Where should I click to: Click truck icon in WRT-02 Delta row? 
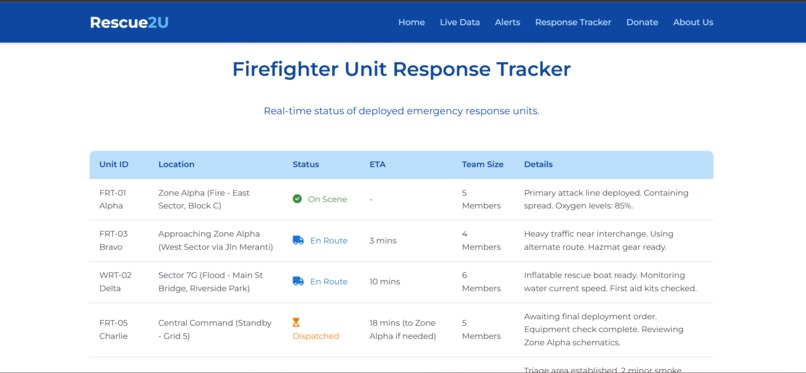tap(298, 282)
